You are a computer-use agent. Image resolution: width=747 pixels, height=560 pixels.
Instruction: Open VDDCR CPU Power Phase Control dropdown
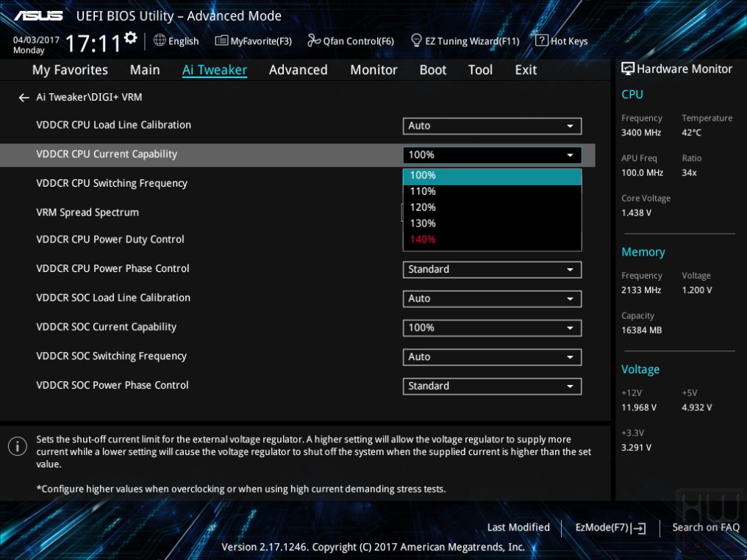pyautogui.click(x=492, y=270)
